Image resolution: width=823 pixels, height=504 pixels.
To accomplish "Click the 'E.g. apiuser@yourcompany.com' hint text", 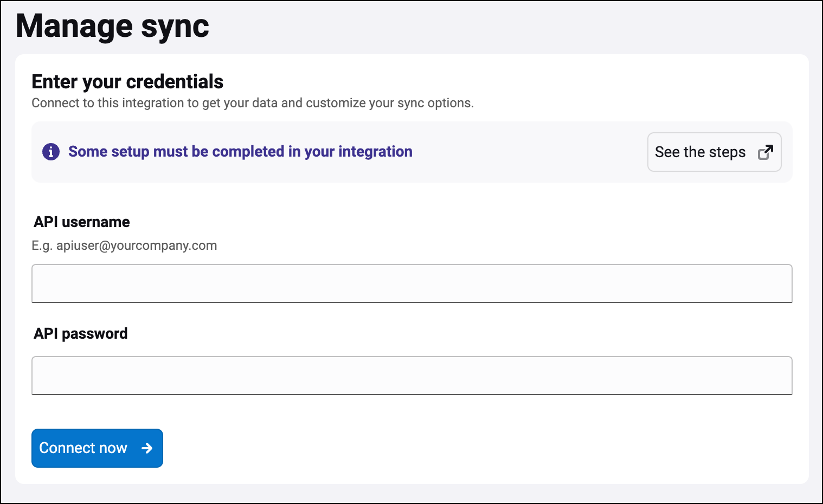I will [124, 245].
